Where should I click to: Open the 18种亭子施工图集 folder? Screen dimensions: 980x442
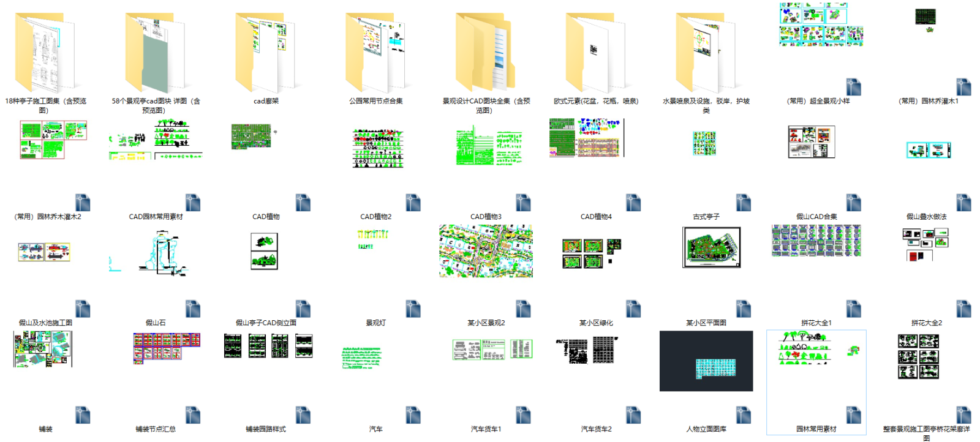[x=45, y=53]
